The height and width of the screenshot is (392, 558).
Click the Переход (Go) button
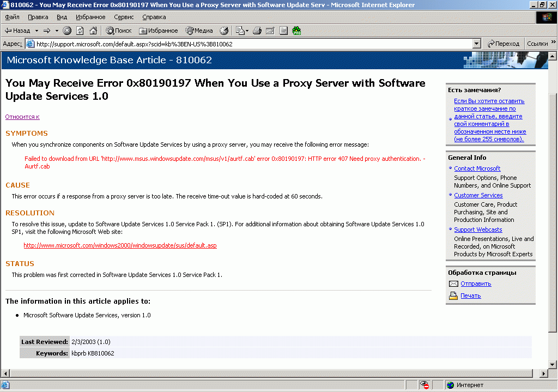point(503,44)
